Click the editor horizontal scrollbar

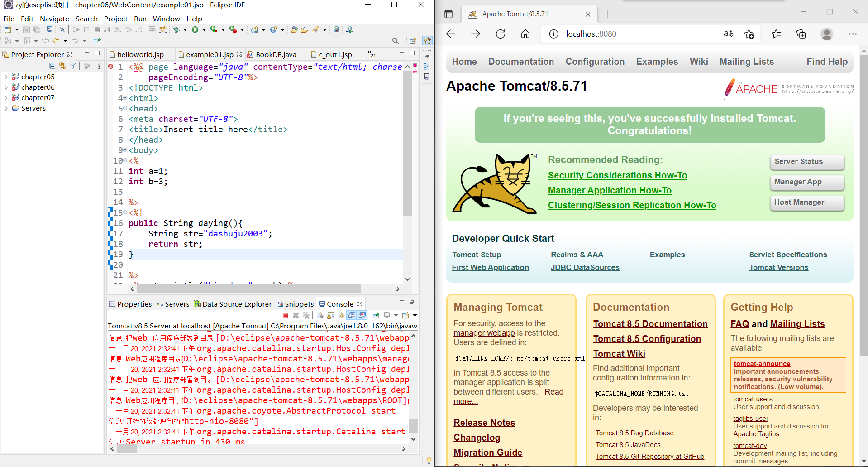coord(249,289)
